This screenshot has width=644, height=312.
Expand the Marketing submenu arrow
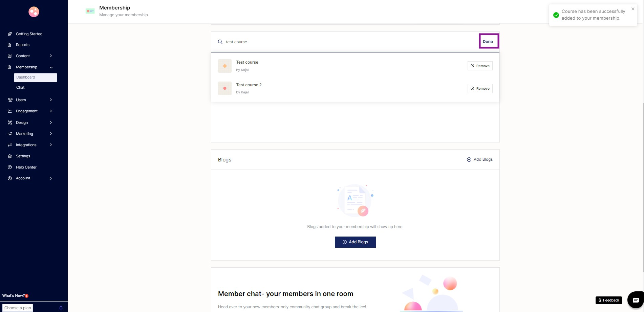(x=51, y=134)
